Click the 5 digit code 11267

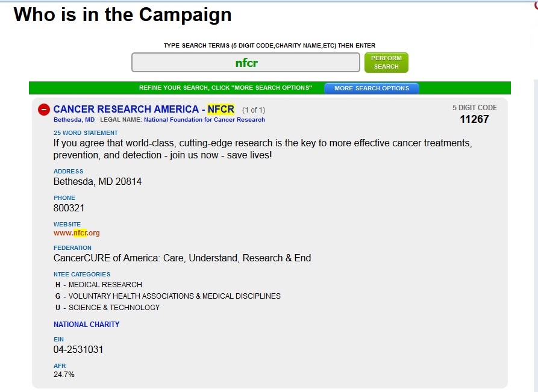[x=474, y=119]
